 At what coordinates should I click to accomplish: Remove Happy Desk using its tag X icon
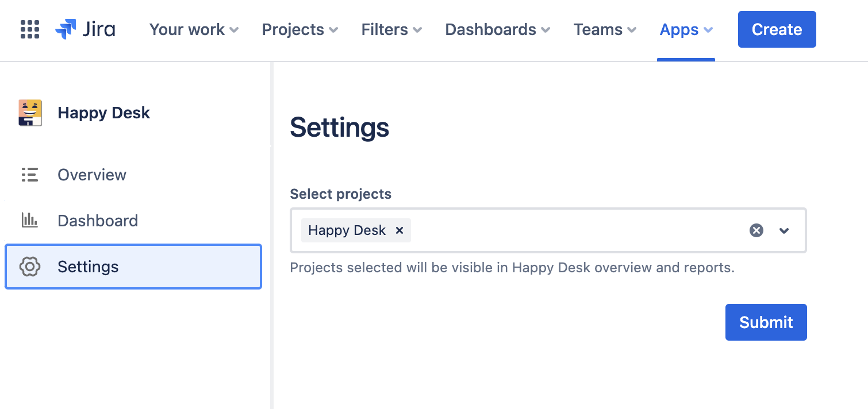(x=400, y=230)
